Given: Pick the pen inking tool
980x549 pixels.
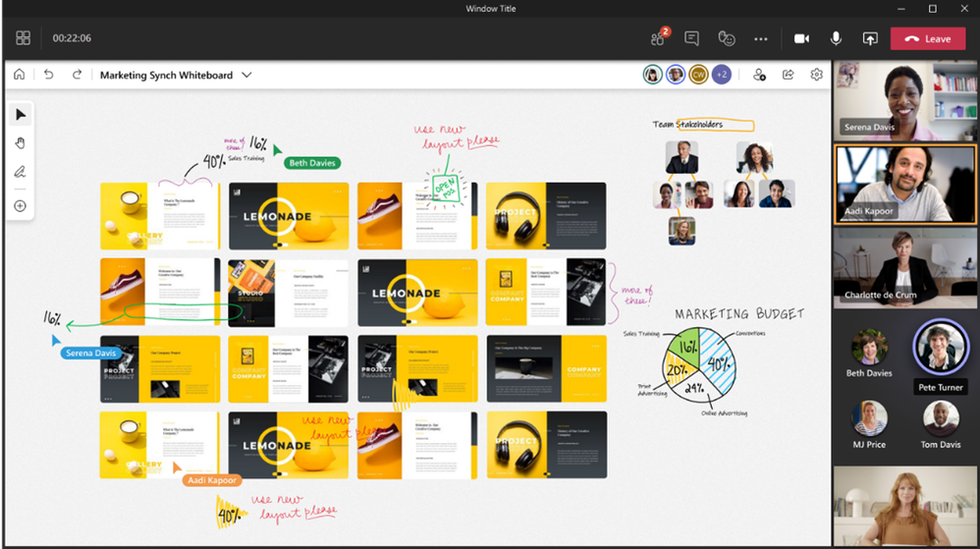Looking at the screenshot, I should pyautogui.click(x=20, y=171).
